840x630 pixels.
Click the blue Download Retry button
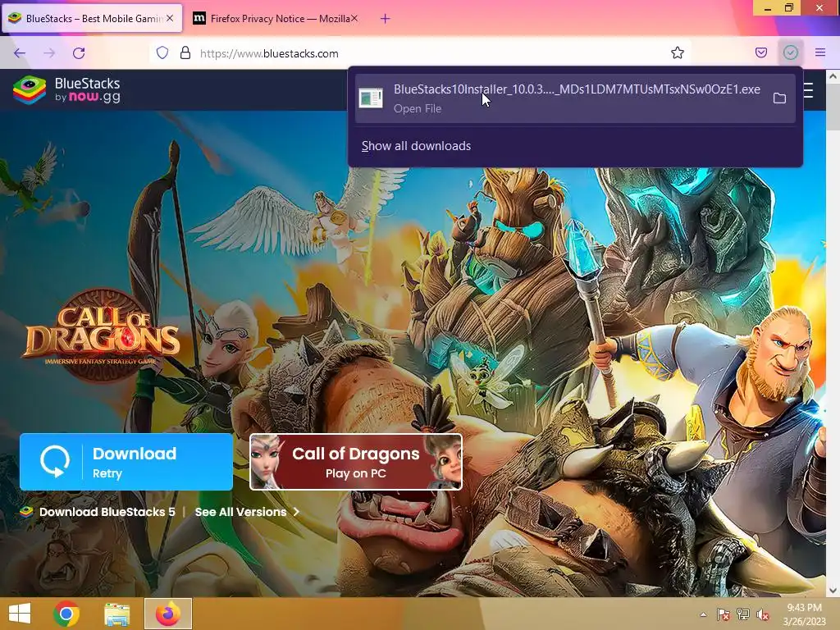pyautogui.click(x=126, y=462)
